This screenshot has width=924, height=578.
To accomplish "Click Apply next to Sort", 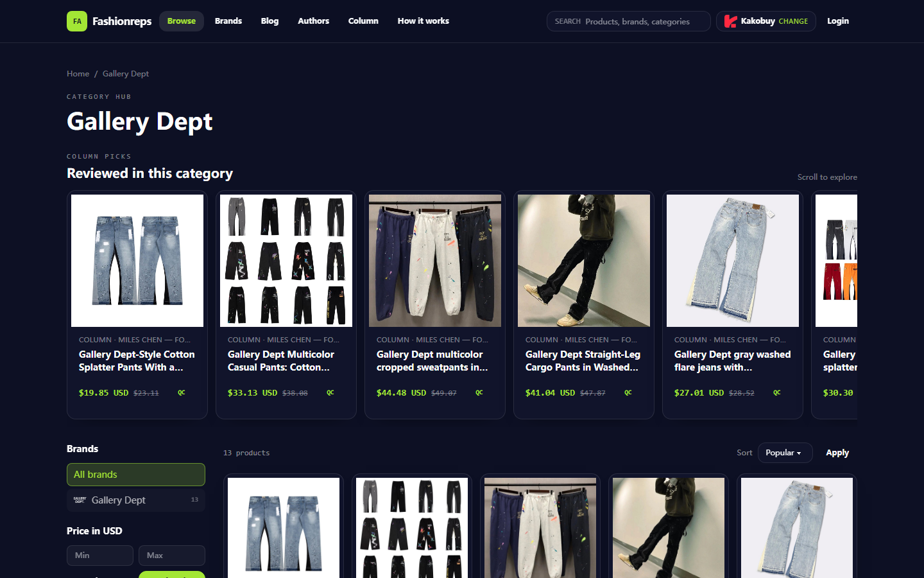I will (x=837, y=453).
